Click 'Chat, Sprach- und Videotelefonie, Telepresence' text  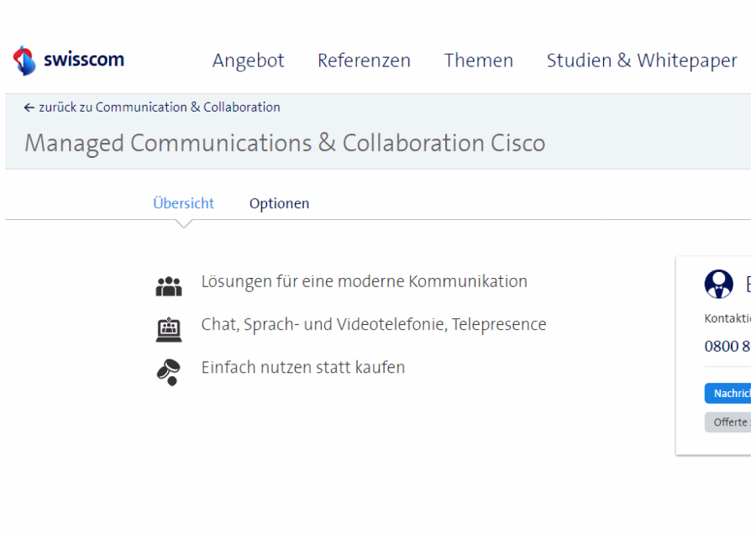click(374, 324)
